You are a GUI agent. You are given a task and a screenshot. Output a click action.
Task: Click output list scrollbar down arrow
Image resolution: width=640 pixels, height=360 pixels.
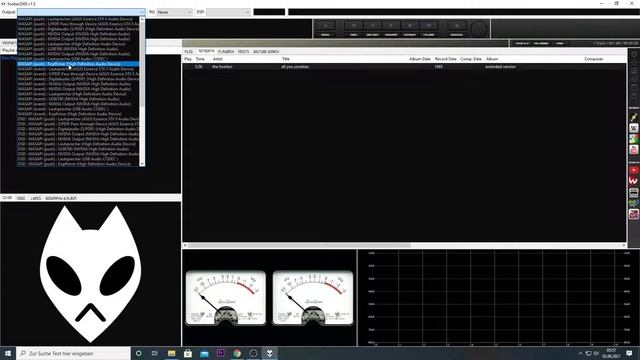(x=142, y=164)
